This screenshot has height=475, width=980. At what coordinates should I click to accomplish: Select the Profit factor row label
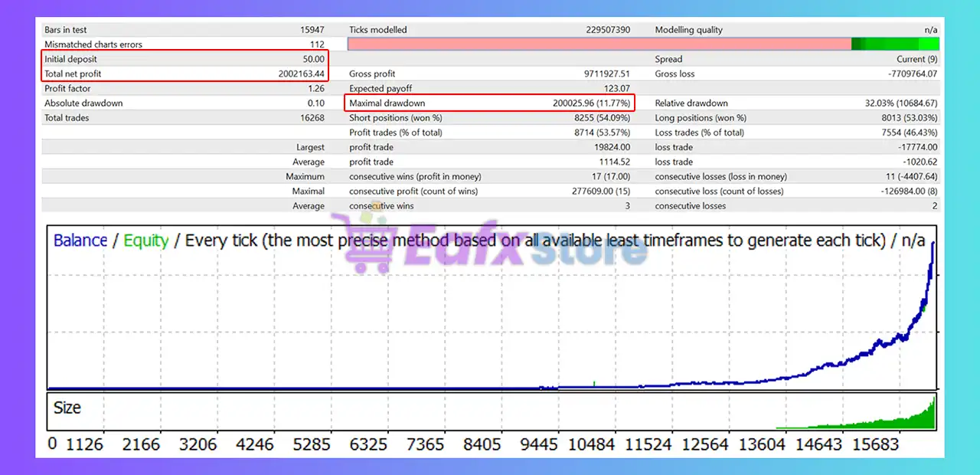(67, 89)
